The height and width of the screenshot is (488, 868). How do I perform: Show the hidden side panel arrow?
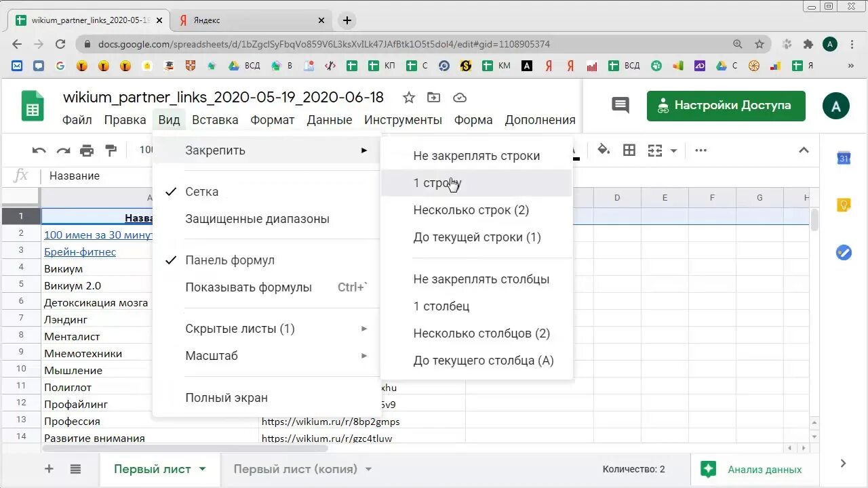(x=843, y=464)
